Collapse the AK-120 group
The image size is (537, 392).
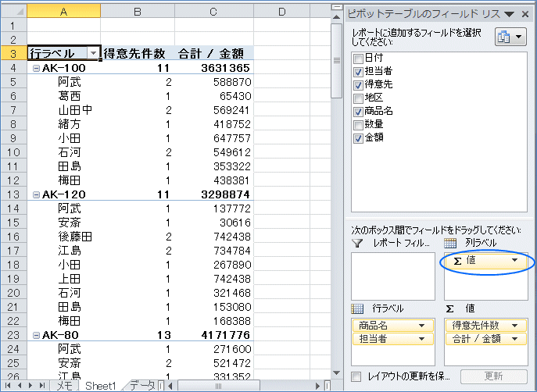(36, 194)
